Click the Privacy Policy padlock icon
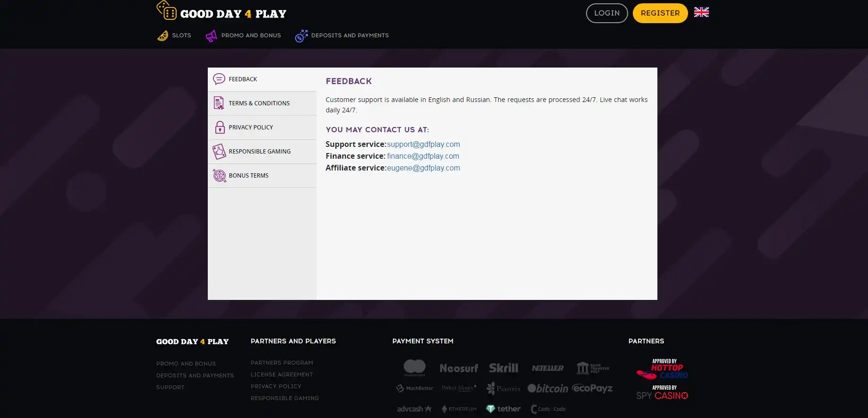 point(220,127)
